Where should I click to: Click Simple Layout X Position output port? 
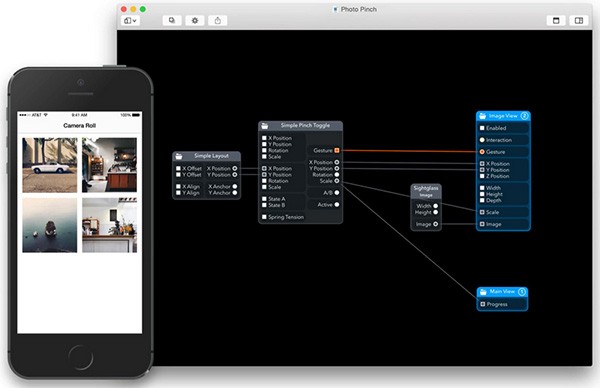point(235,168)
